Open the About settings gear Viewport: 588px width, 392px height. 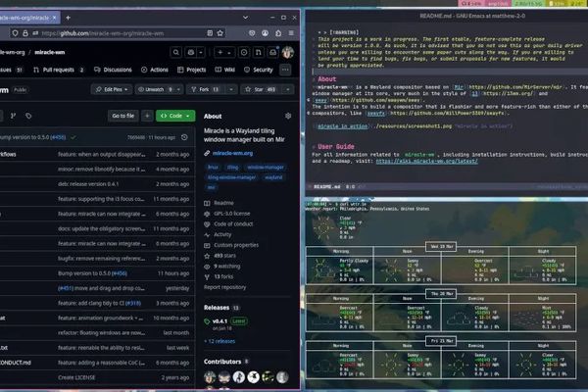tap(288, 116)
